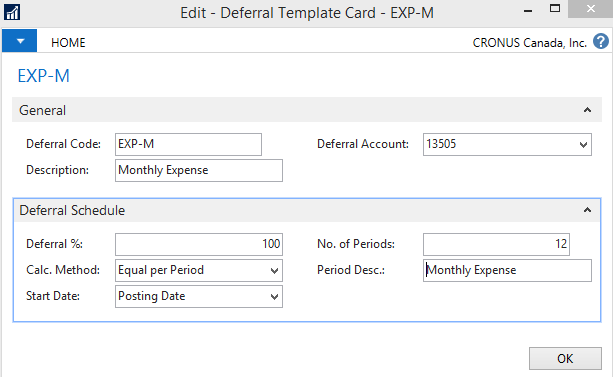Click the Dynamics NAV application icon in title bar
Image resolution: width=613 pixels, height=377 pixels.
(x=12, y=12)
